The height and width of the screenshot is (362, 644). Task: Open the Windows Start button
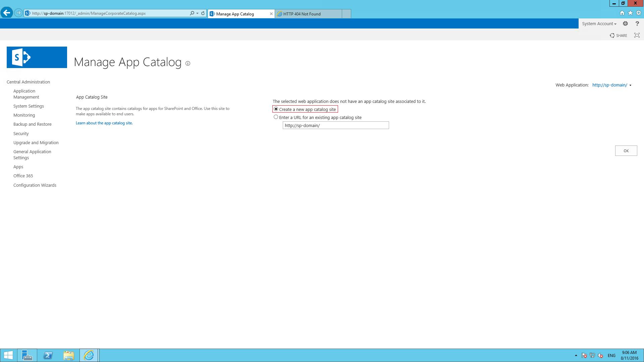pos(8,355)
